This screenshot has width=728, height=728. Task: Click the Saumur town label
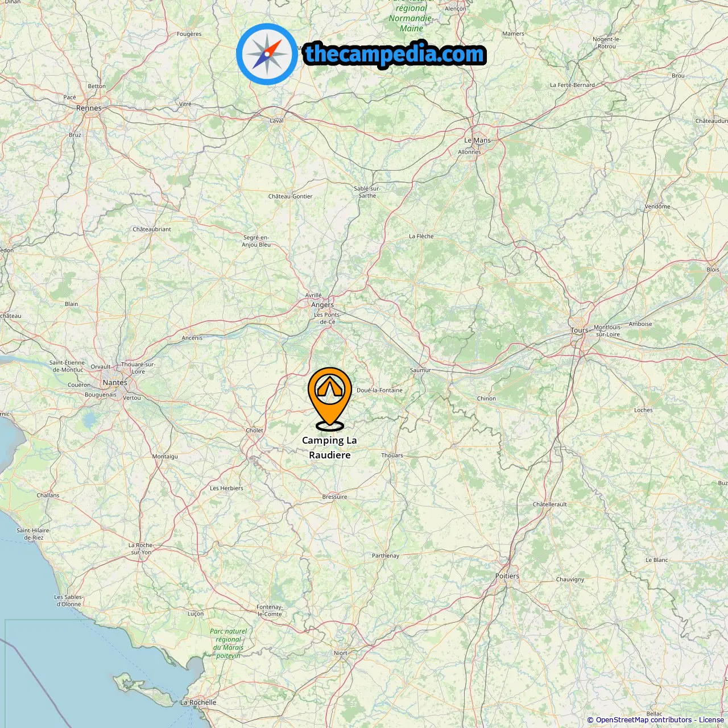click(x=420, y=370)
